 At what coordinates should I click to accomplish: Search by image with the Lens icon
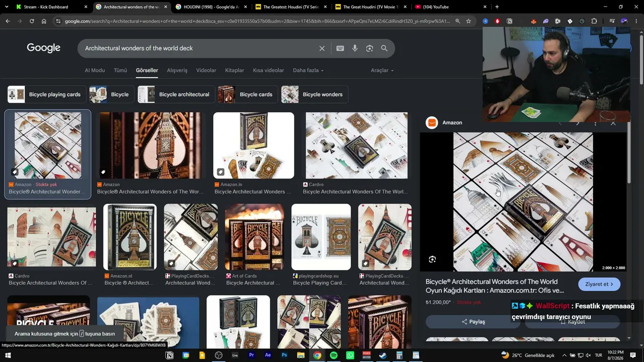click(369, 48)
